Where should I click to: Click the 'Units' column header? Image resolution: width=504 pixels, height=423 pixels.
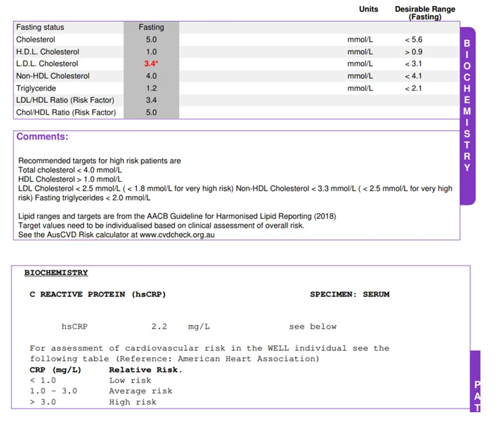369,9
